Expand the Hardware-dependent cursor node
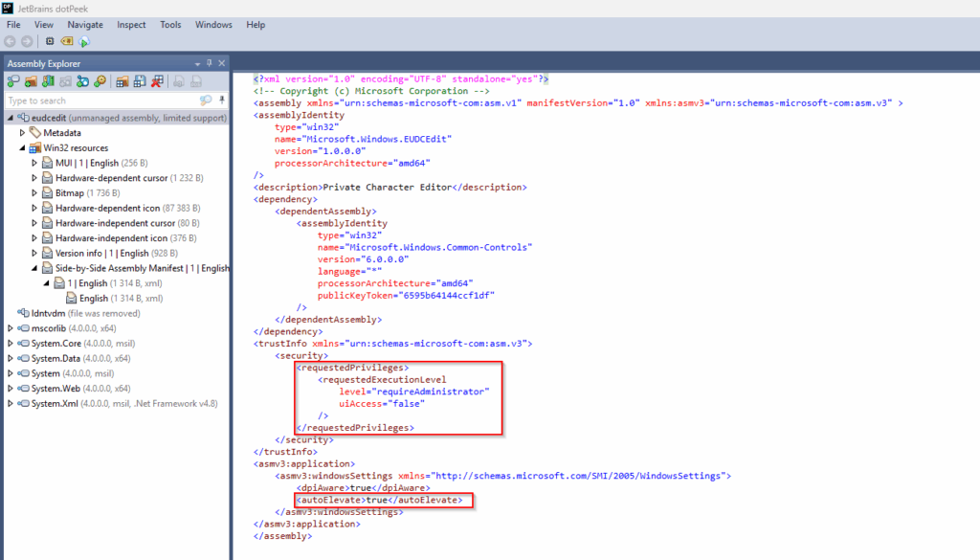 tap(34, 177)
